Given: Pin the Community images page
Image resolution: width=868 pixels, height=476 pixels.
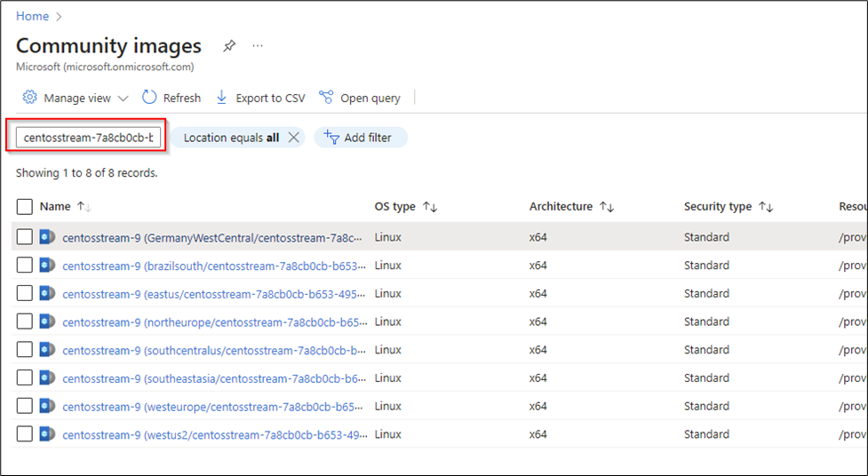Looking at the screenshot, I should coord(228,46).
